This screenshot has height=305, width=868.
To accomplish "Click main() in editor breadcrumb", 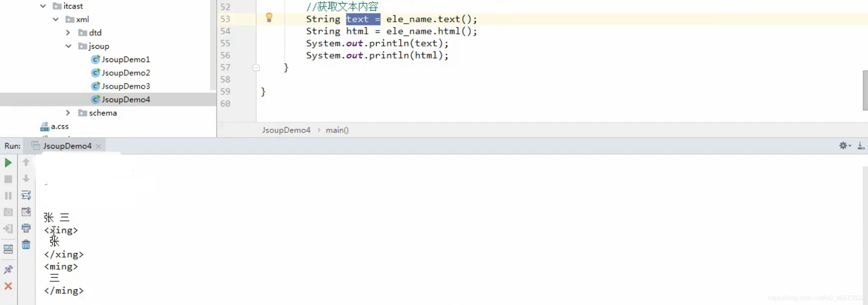I will tap(337, 130).
